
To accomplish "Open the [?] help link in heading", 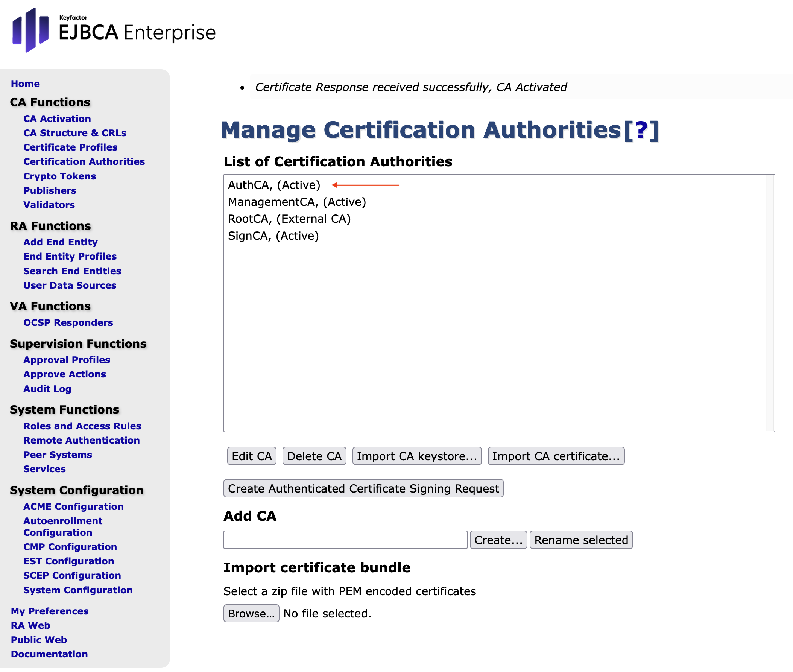I will 641,130.
